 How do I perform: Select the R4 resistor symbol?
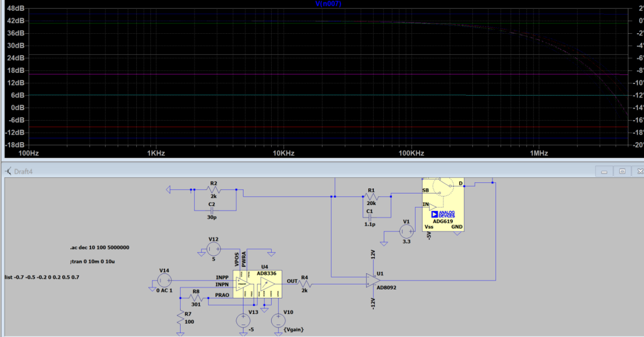tap(304, 284)
